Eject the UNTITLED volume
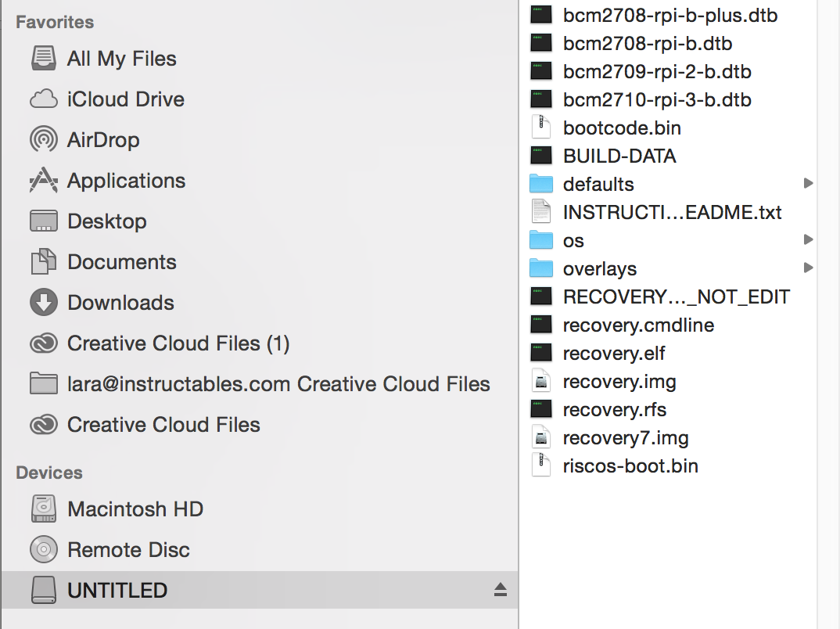This screenshot has width=840, height=629. tap(501, 591)
